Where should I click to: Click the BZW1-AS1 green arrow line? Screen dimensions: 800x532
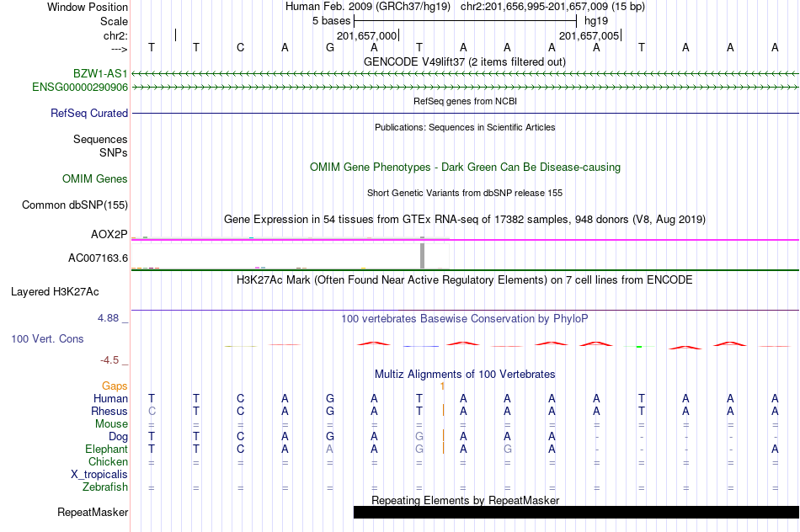[x=465, y=74]
